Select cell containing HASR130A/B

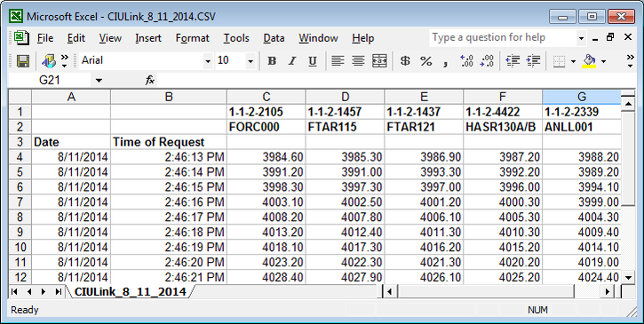pyautogui.click(x=503, y=127)
